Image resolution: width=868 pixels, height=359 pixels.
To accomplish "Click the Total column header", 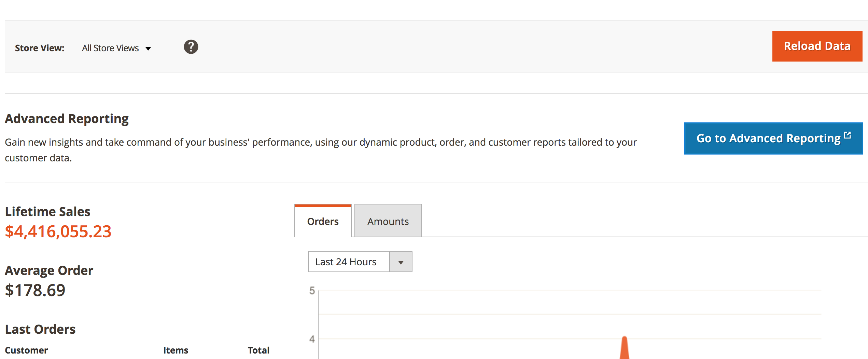I will tap(258, 350).
